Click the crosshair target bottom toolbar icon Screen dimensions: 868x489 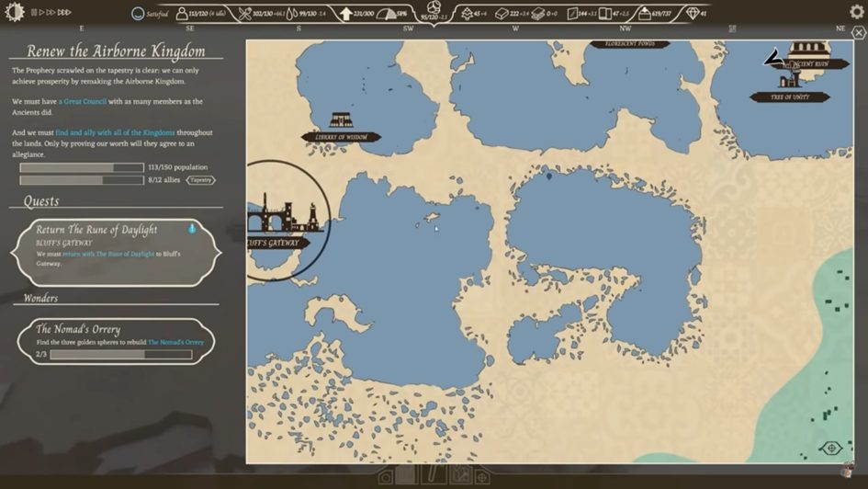(482, 476)
